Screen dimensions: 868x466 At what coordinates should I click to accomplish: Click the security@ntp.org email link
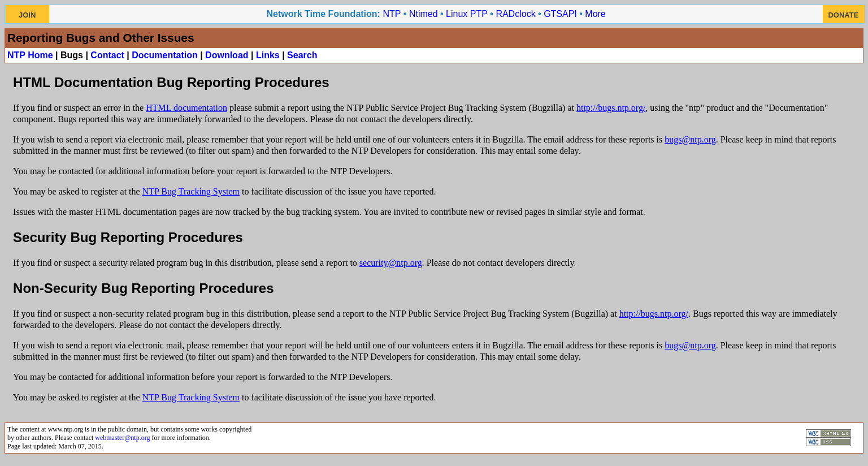click(x=390, y=263)
